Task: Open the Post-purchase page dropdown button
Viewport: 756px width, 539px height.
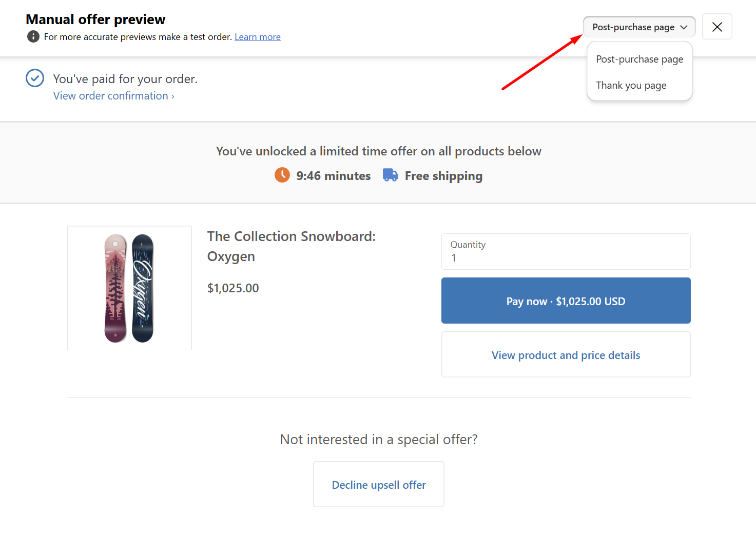Action: click(x=633, y=27)
